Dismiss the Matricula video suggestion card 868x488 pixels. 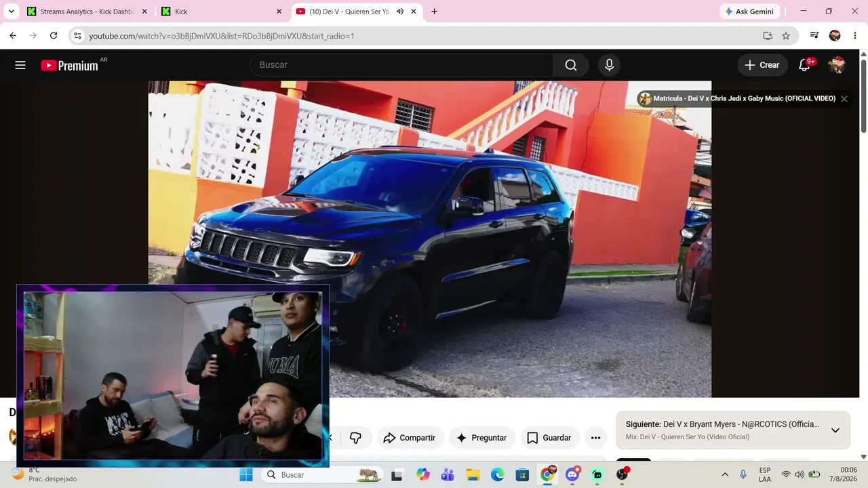tap(844, 99)
